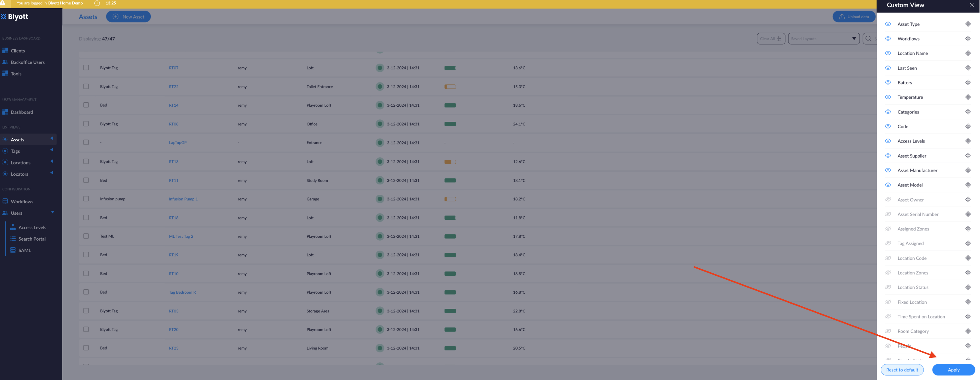Close the Custom View panel

coord(971,5)
